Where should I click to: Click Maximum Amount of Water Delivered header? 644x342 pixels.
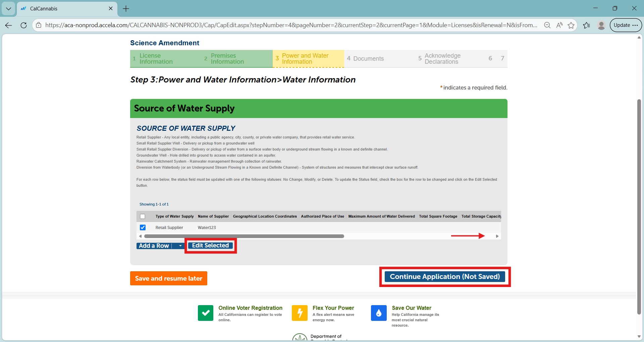click(x=382, y=217)
